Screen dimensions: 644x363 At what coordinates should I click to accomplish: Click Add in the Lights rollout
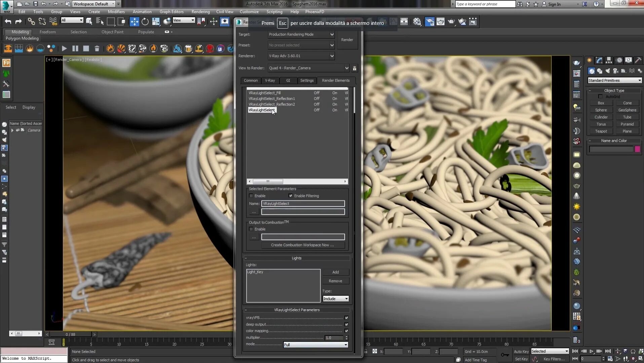(x=335, y=272)
